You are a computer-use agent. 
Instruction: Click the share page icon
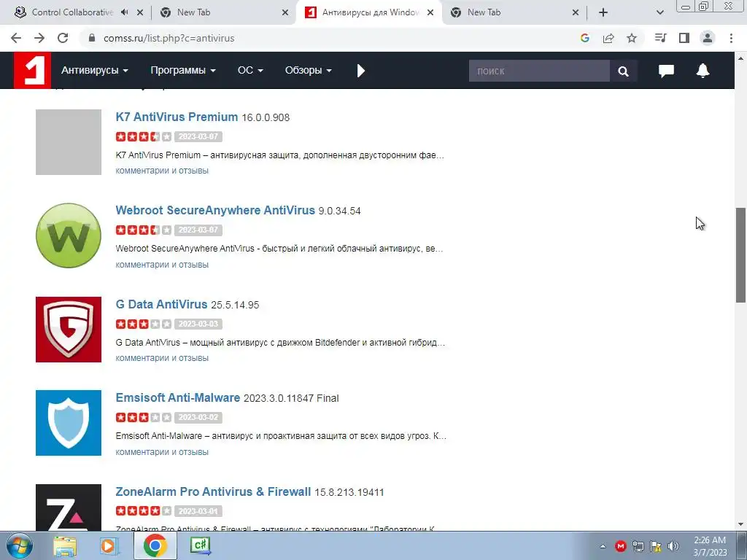(x=608, y=38)
